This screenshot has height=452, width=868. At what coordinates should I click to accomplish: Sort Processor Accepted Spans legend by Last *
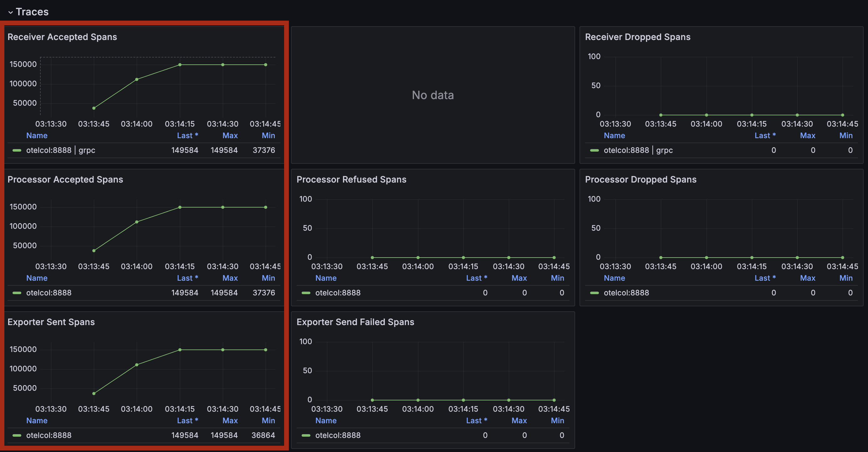point(188,278)
